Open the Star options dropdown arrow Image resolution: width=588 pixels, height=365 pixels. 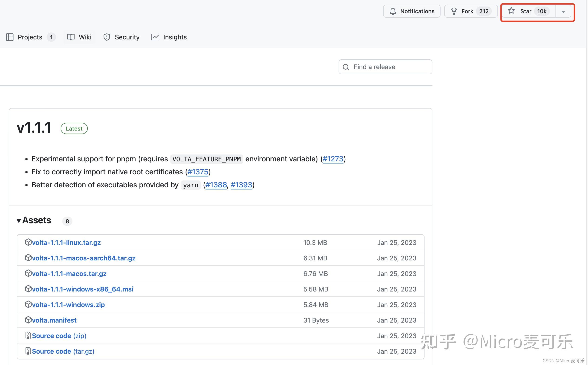(563, 12)
